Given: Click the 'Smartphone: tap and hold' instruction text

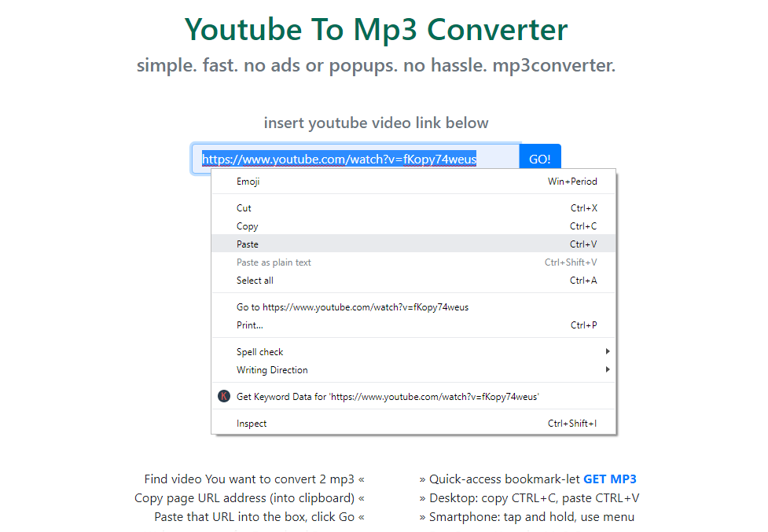Looking at the screenshot, I should click(x=531, y=517).
